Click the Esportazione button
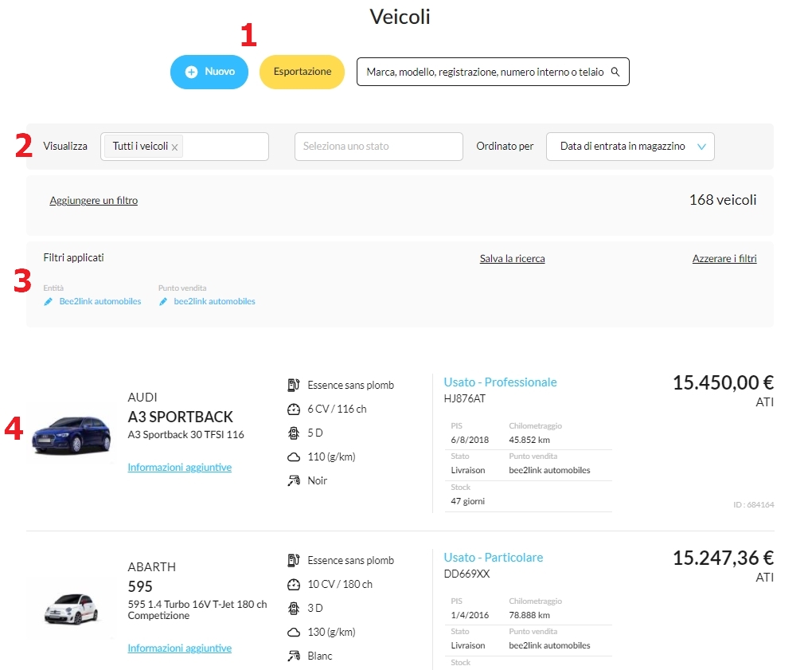Screen dimensions: 812x670 click(x=302, y=72)
